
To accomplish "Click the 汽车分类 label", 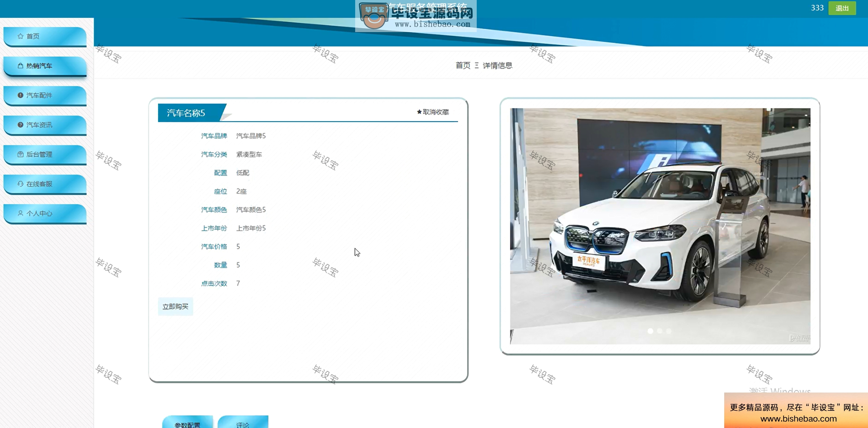I will [x=214, y=154].
